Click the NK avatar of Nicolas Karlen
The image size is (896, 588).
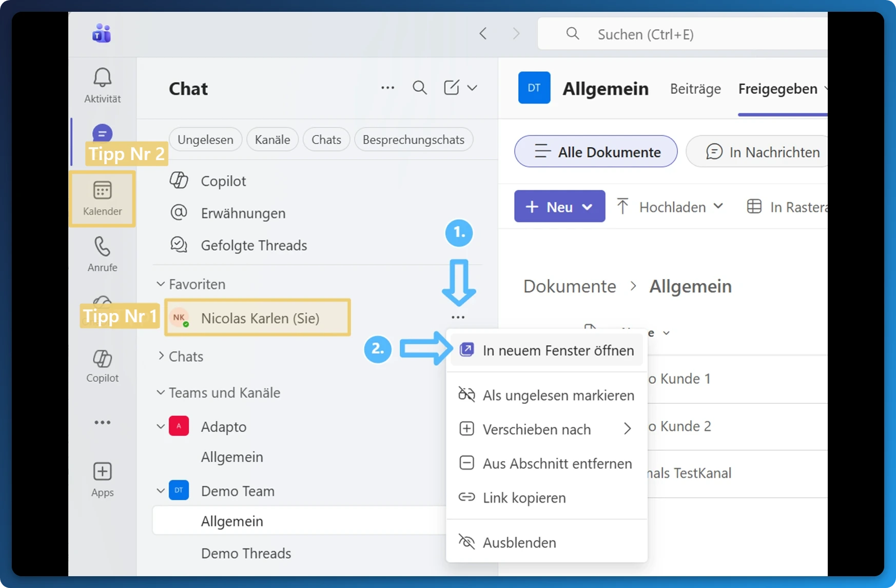180,318
